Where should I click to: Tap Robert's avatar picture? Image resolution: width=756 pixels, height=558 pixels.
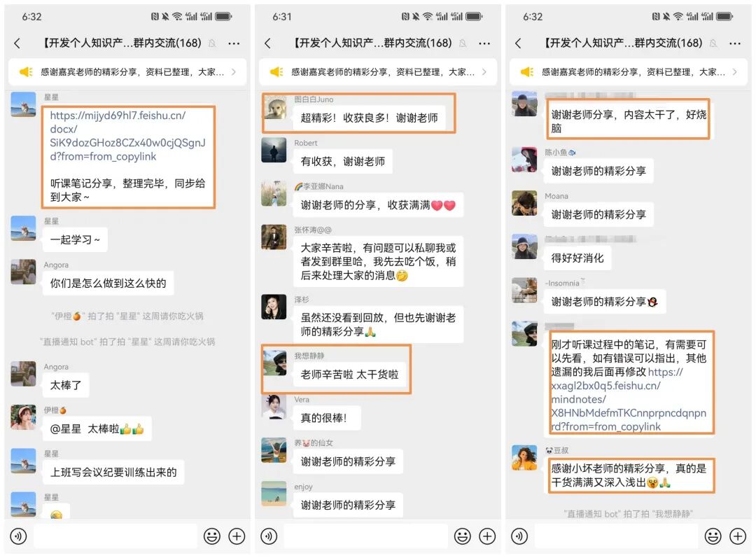pos(274,150)
